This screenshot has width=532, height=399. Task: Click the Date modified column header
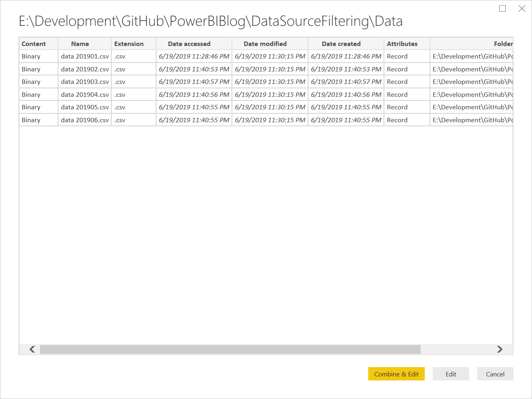[265, 44]
